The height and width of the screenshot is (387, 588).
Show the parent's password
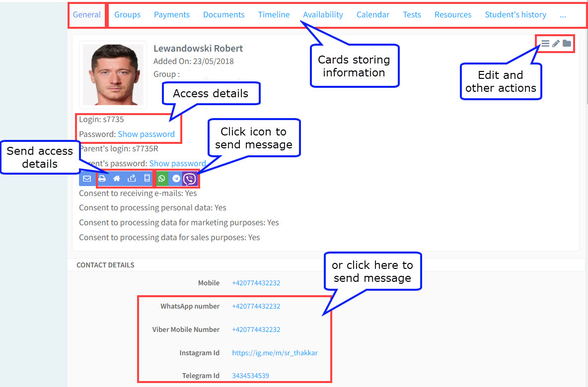(x=177, y=163)
